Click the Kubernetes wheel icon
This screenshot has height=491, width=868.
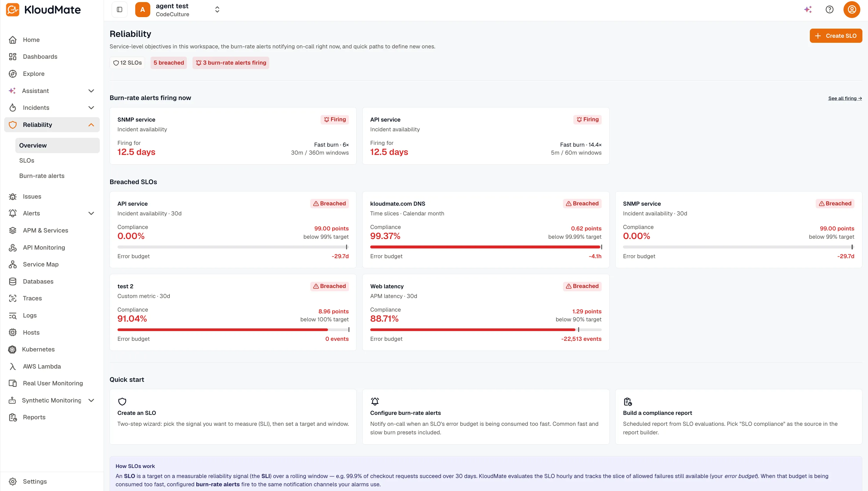pyautogui.click(x=12, y=349)
